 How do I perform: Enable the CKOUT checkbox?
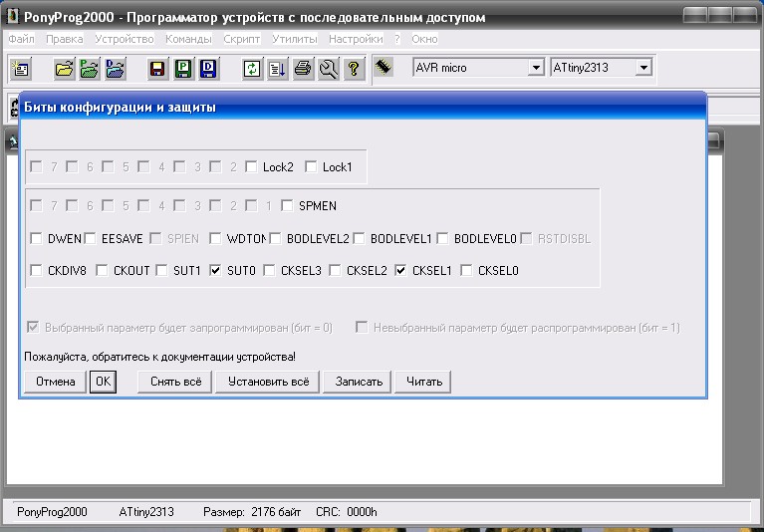(102, 270)
